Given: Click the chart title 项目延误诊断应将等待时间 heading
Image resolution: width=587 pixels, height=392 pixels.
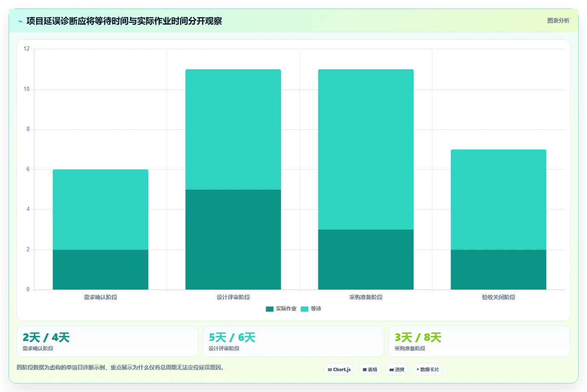Looking at the screenshot, I should (124, 21).
